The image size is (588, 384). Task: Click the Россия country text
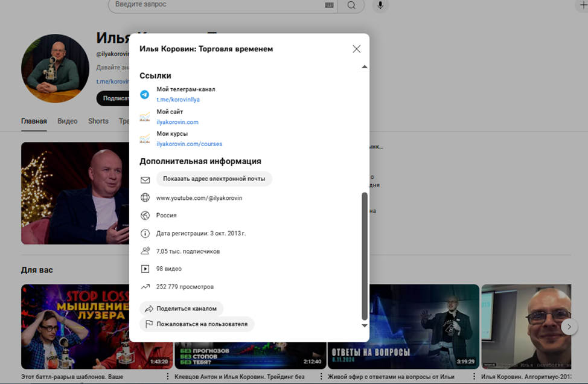166,216
